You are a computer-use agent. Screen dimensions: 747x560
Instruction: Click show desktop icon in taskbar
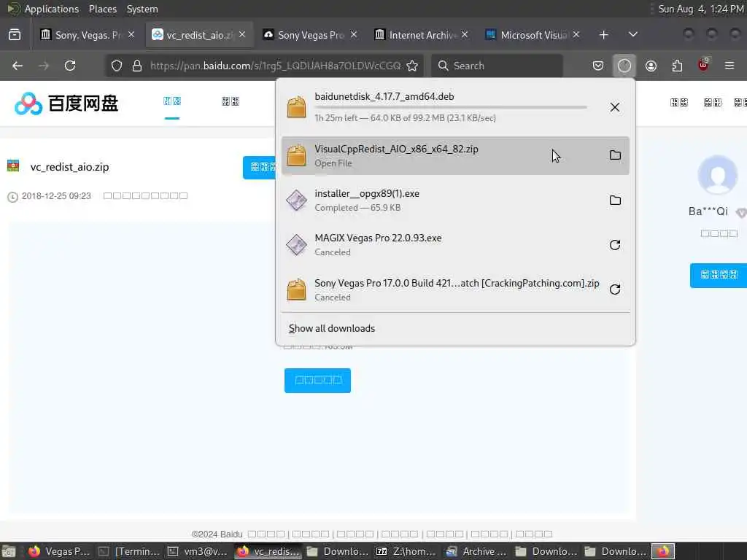click(x=9, y=552)
